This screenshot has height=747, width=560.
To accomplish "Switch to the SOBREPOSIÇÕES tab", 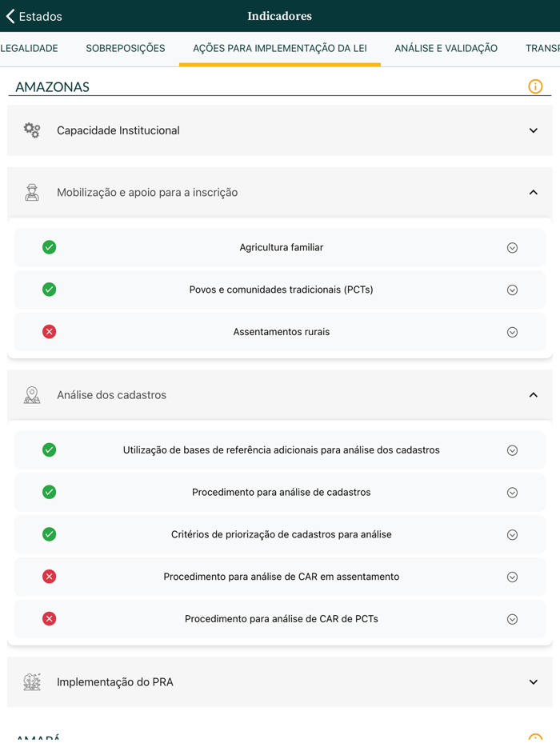I will click(125, 48).
